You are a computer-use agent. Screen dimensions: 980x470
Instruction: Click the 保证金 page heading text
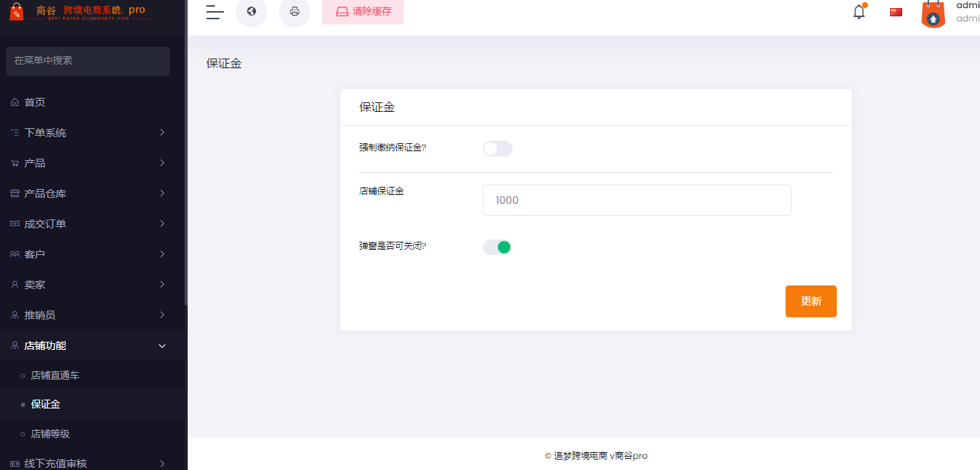click(224, 64)
